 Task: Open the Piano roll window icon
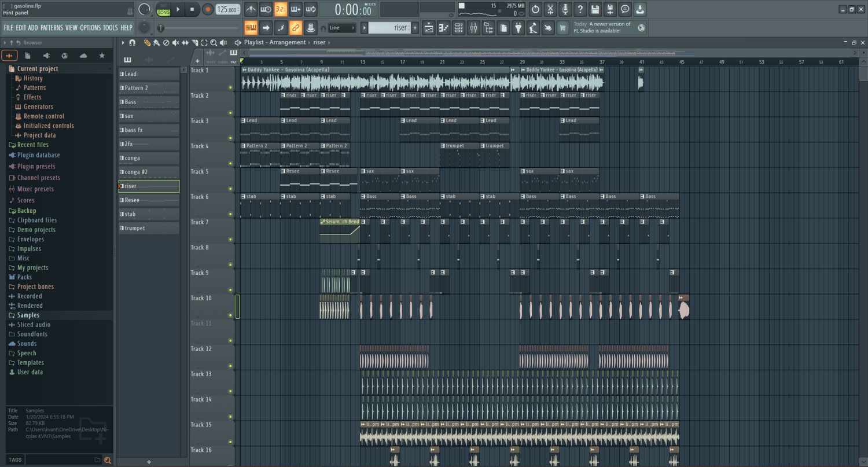[444, 27]
